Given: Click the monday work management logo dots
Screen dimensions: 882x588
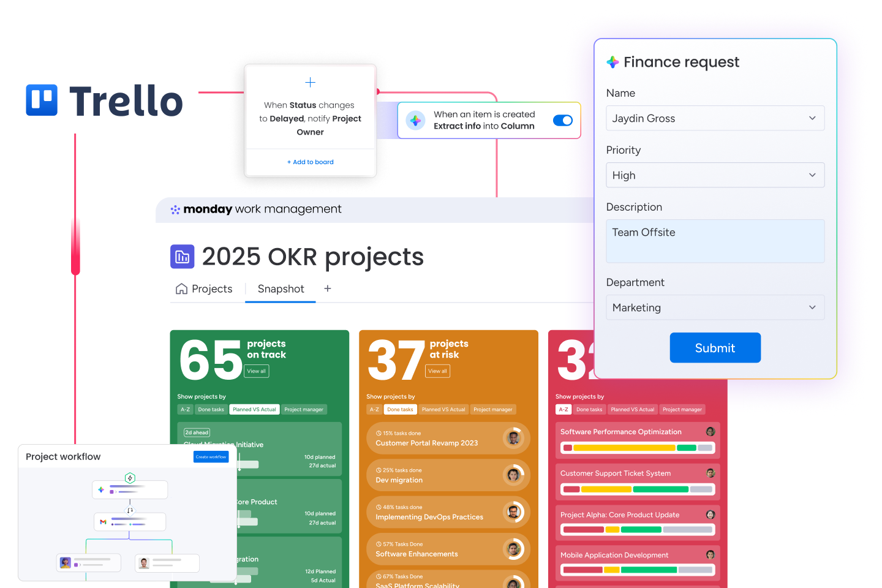Looking at the screenshot, I should pos(175,209).
